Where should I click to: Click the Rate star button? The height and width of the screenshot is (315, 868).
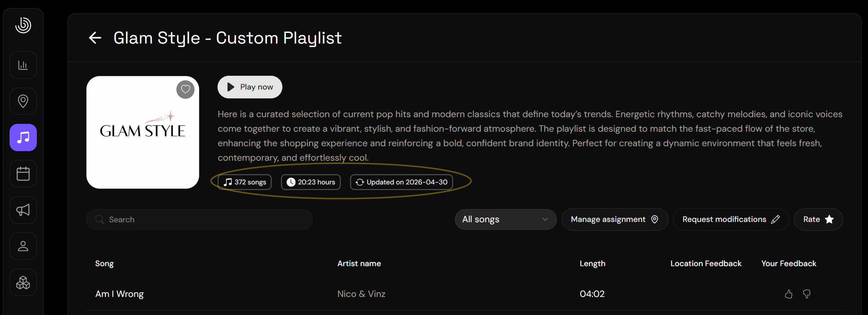point(818,219)
